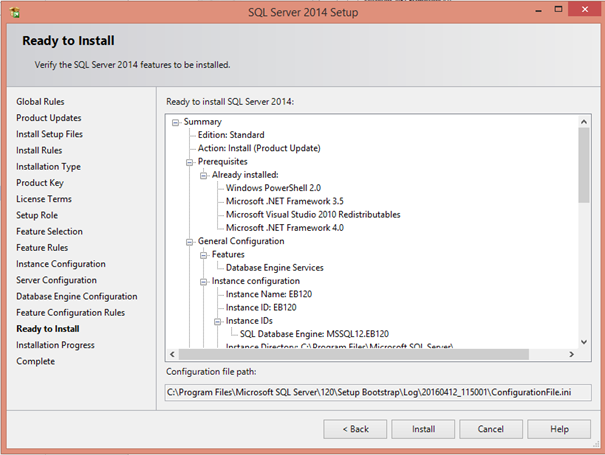The width and height of the screenshot is (605, 455).
Task: Click the SQL Server Setup title bar icon
Action: [15, 12]
